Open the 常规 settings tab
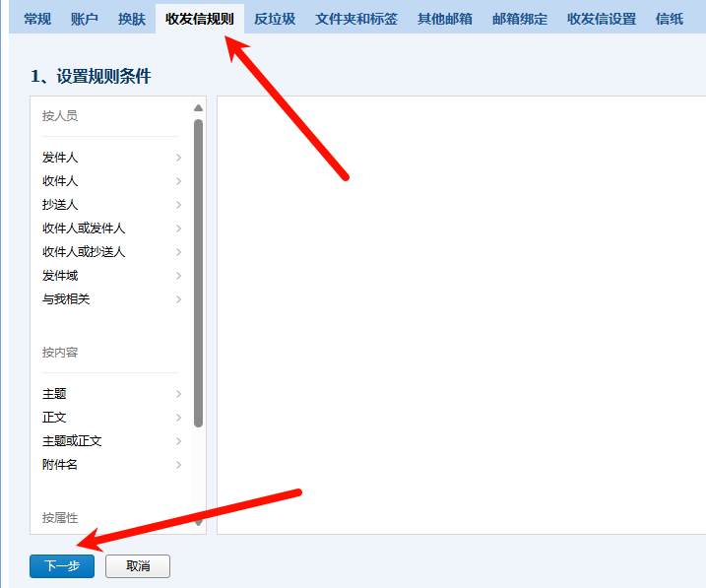The image size is (706, 588). pyautogui.click(x=37, y=19)
